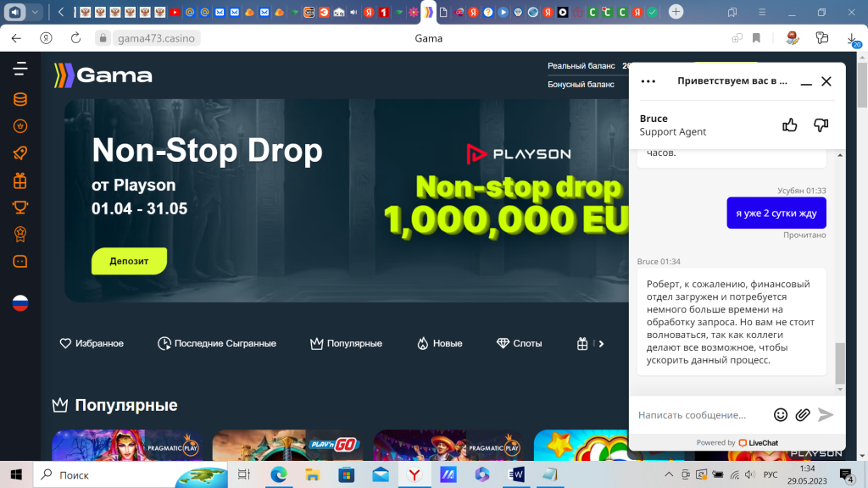Open Word from the taskbar
Image resolution: width=868 pixels, height=488 pixels.
(515, 474)
